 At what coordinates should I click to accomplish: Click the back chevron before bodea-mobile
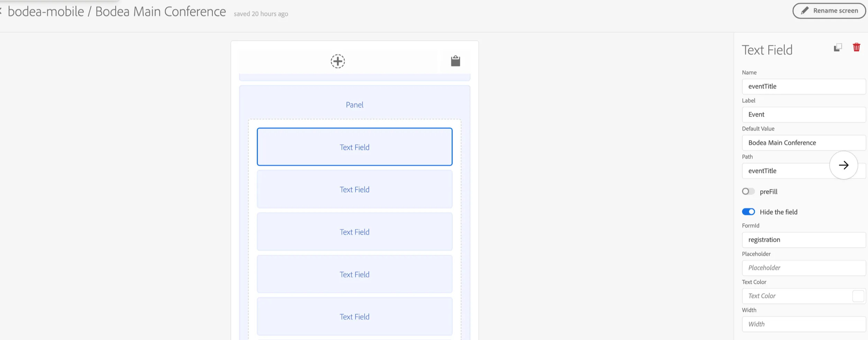click(x=1, y=11)
